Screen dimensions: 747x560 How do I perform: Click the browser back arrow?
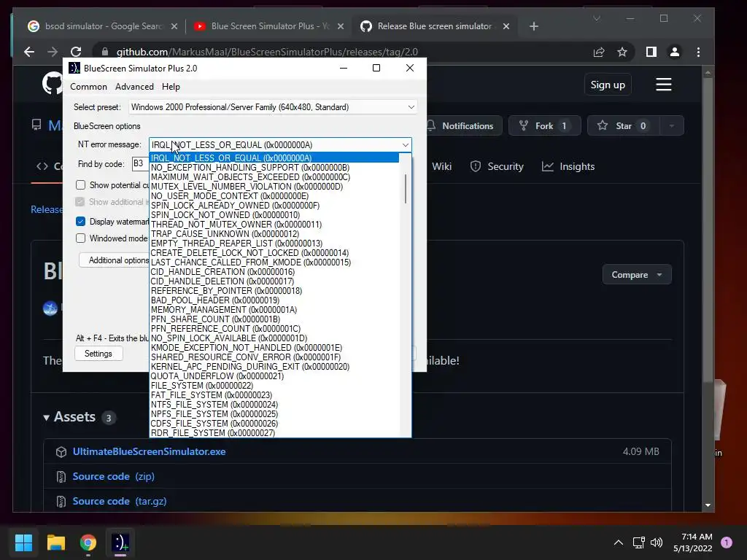29,52
